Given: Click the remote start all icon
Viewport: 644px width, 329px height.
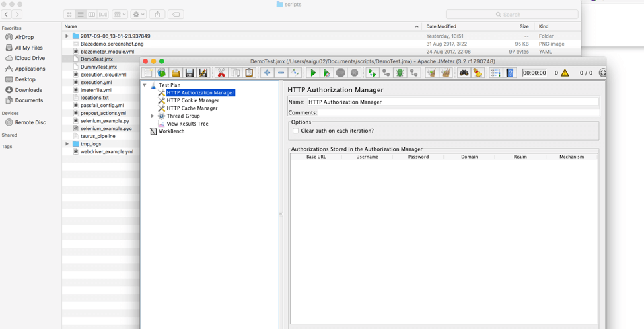Looking at the screenshot, I should pyautogui.click(x=373, y=73).
